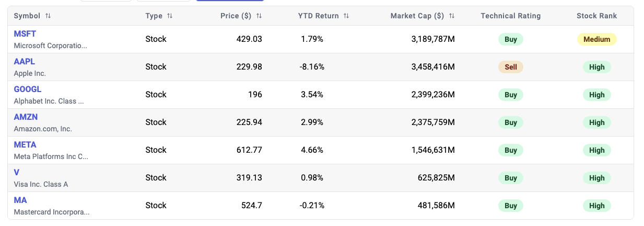Image resolution: width=644 pixels, height=226 pixels.
Task: Click the Sell rating badge for AAPL
Action: coord(510,67)
